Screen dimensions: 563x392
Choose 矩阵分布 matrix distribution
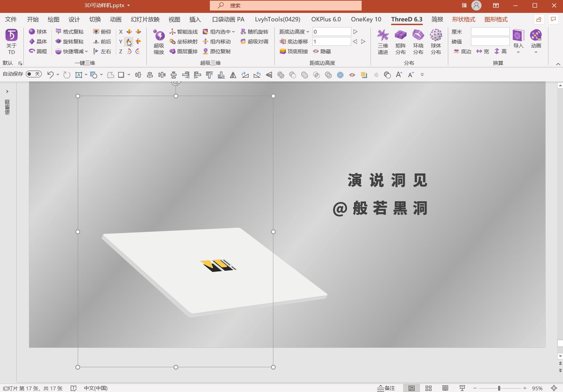click(400, 41)
